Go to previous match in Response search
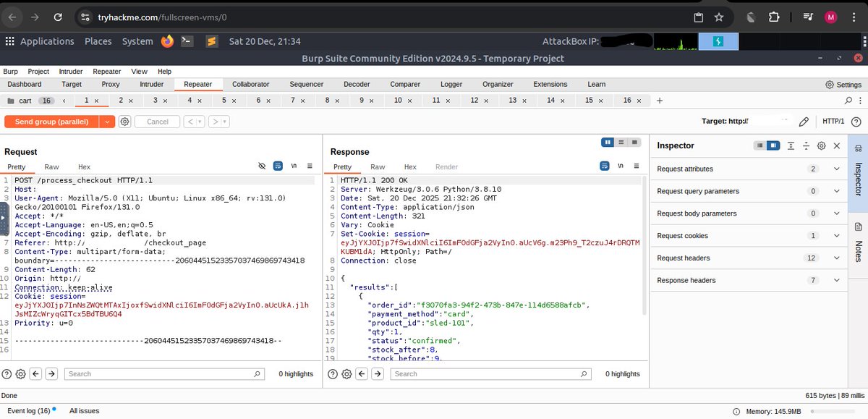The image size is (868, 419). pyautogui.click(x=362, y=374)
